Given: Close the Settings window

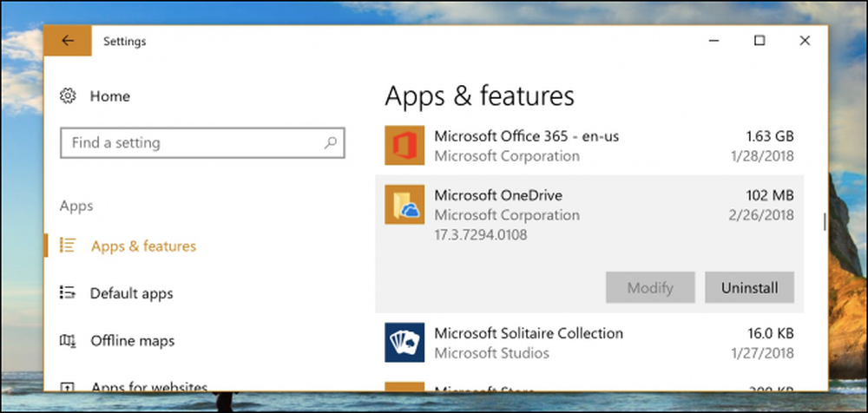Looking at the screenshot, I should 805,41.
